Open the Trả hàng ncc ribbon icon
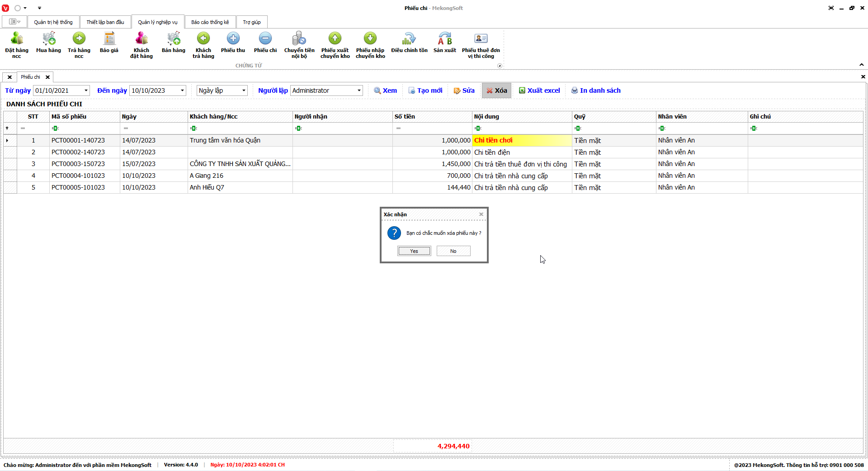The image size is (868, 471). (79, 45)
